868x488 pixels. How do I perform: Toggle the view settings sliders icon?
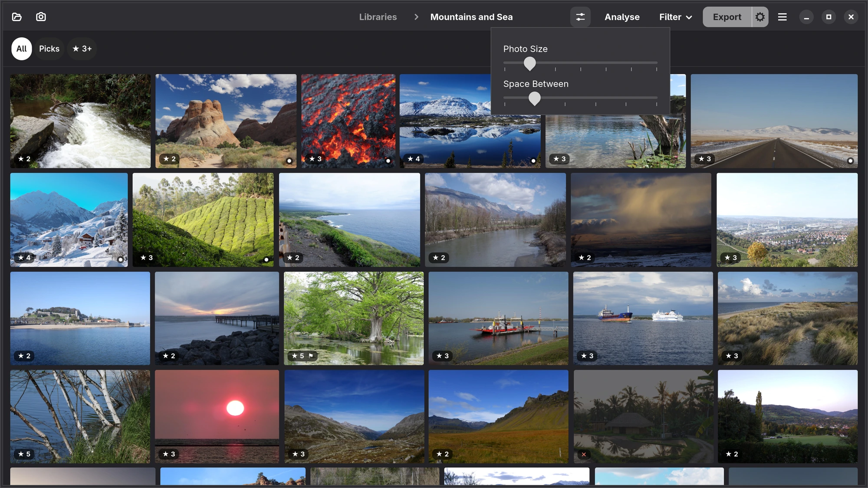pos(580,17)
